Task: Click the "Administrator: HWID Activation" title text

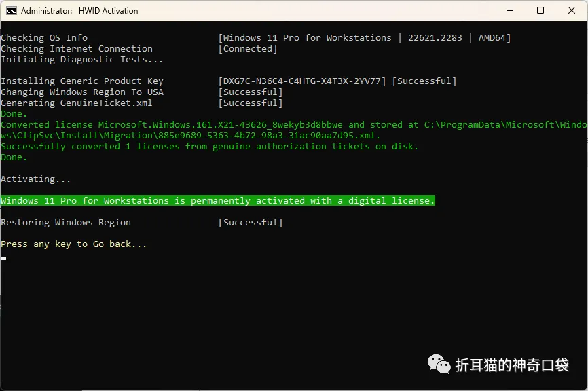Action: (x=79, y=11)
